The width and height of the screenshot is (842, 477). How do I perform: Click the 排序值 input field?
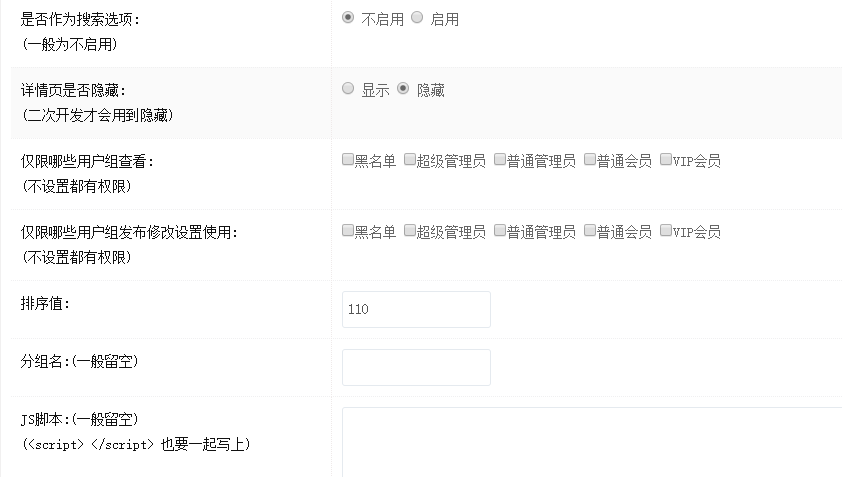point(416,309)
